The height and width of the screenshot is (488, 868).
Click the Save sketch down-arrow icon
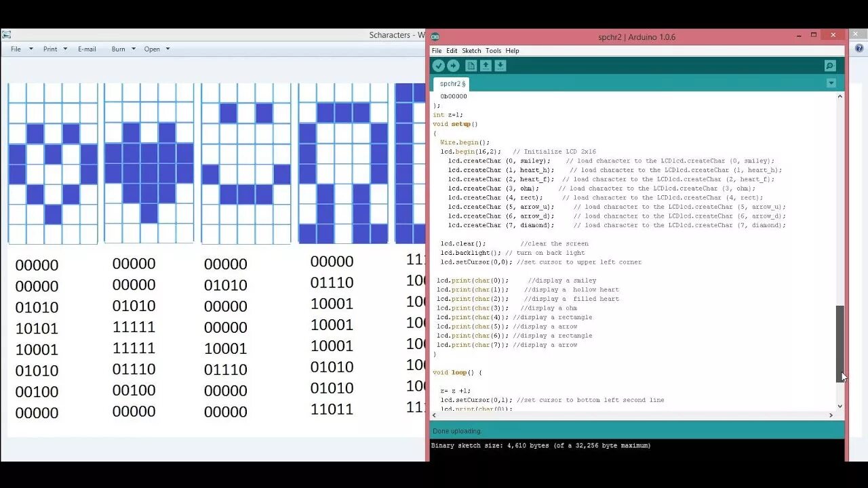click(x=500, y=66)
